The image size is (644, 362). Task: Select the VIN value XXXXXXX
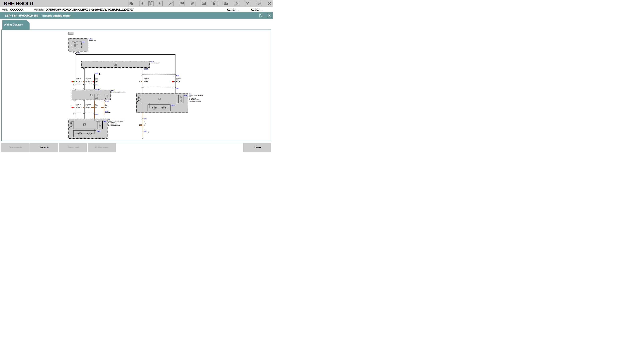click(x=17, y=10)
